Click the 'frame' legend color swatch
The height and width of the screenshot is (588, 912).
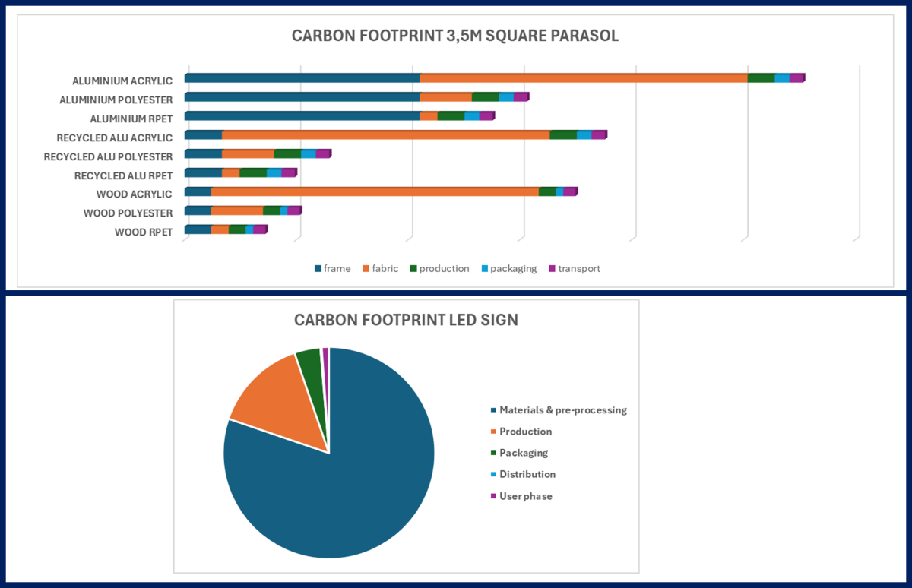point(318,269)
